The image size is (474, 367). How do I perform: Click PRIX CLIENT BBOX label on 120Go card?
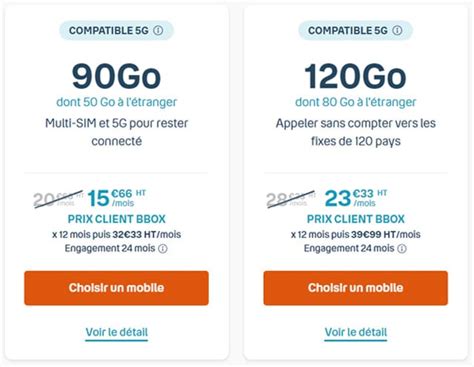pos(356,219)
